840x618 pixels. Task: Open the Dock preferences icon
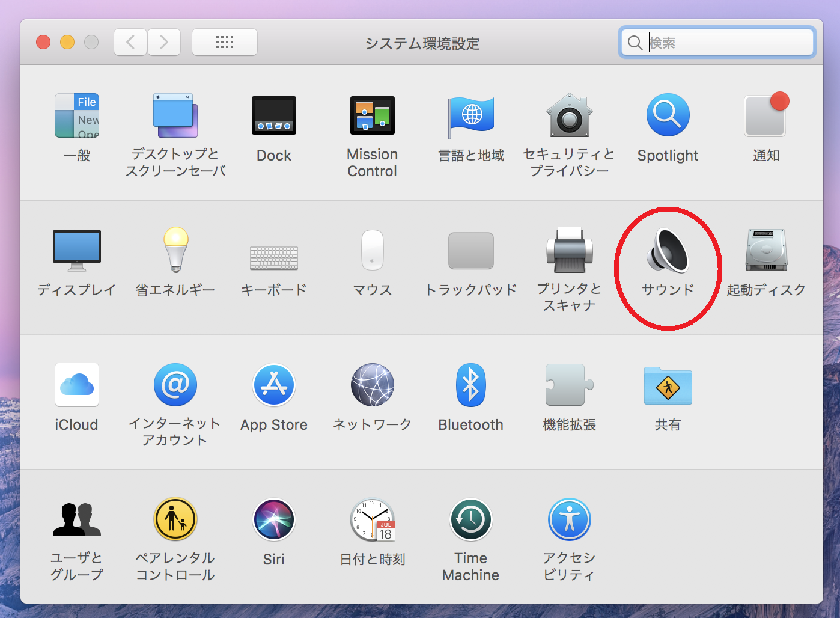(x=274, y=115)
